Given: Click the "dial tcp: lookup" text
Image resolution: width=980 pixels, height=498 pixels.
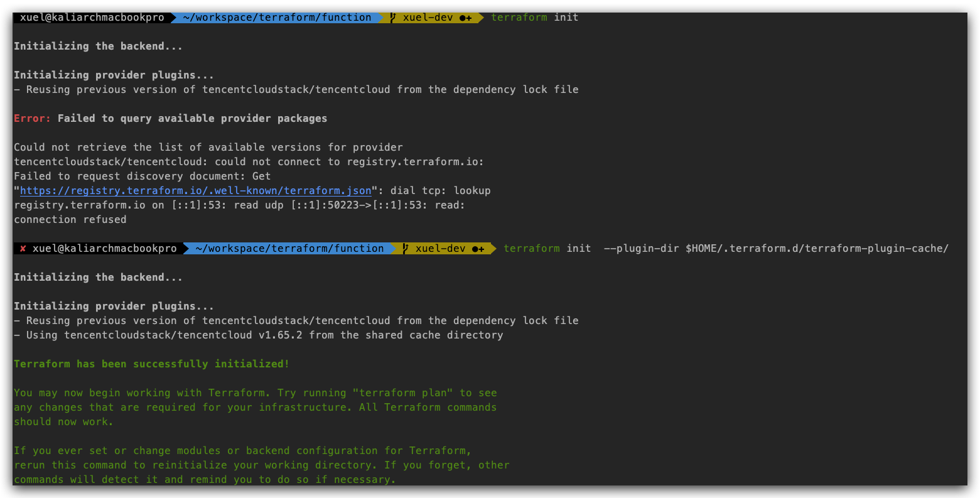Looking at the screenshot, I should pos(440,191).
